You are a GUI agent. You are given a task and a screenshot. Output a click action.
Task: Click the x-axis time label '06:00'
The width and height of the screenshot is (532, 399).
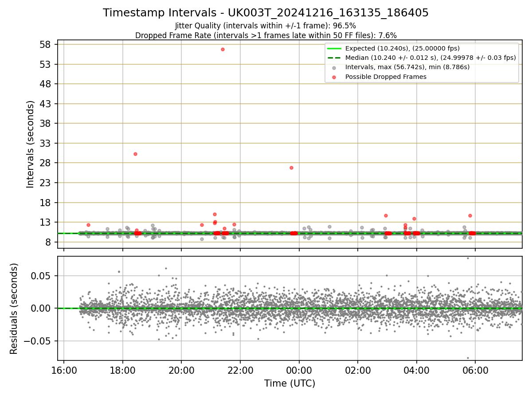pyautogui.click(x=475, y=369)
